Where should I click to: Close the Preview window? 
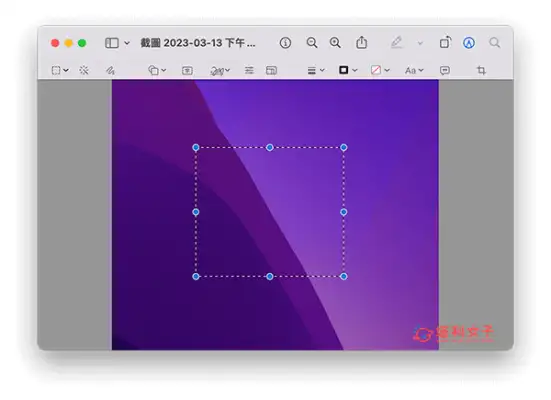[x=55, y=43]
